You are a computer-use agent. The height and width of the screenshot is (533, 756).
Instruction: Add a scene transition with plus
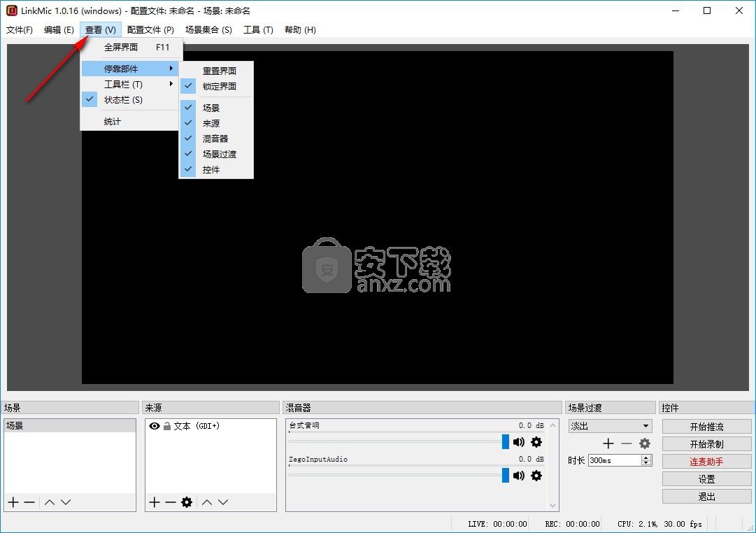(608, 443)
